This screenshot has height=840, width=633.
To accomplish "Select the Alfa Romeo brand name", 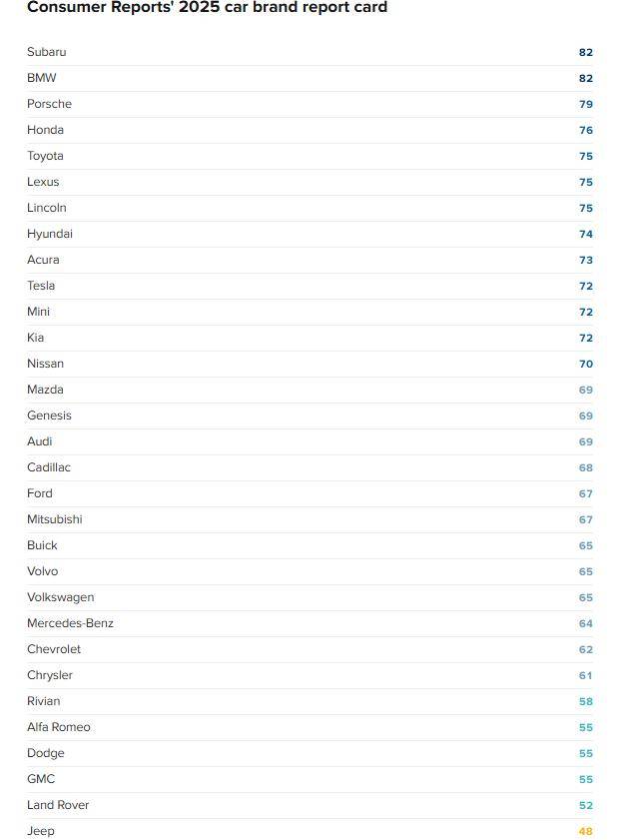I will (59, 727).
